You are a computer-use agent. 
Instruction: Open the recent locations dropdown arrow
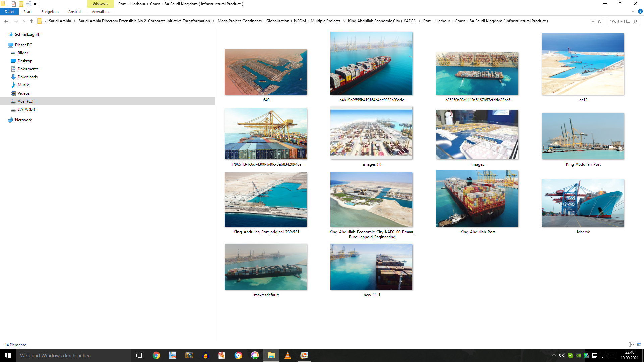[x=24, y=21]
